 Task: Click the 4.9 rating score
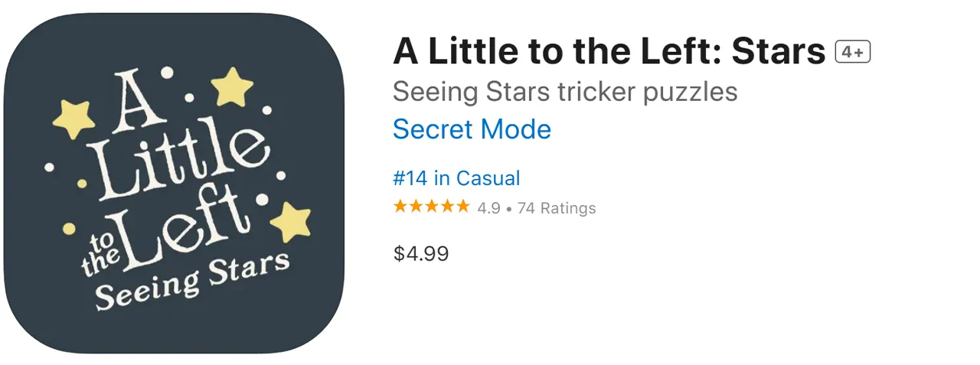click(488, 208)
